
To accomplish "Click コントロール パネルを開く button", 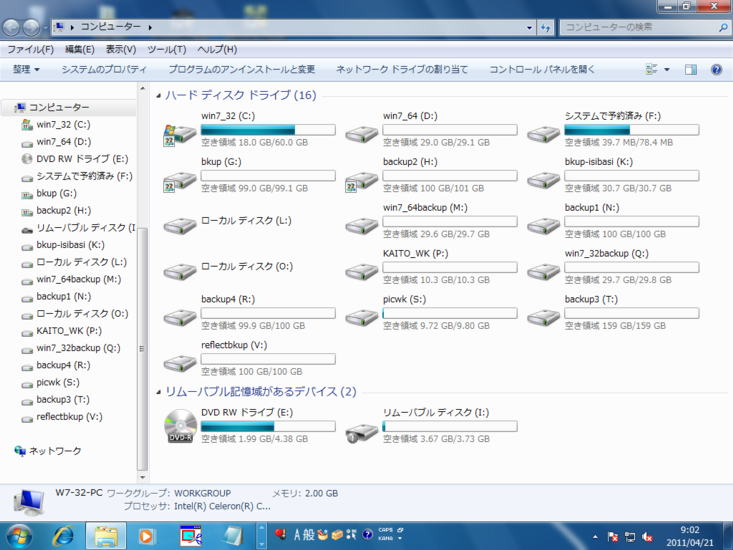I will click(x=542, y=70).
